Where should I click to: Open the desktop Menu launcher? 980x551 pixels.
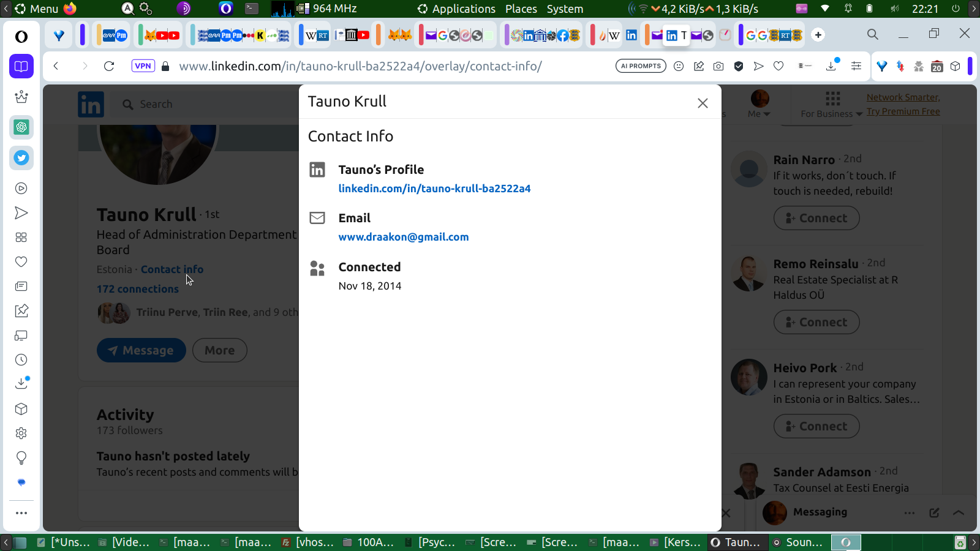pos(37,9)
